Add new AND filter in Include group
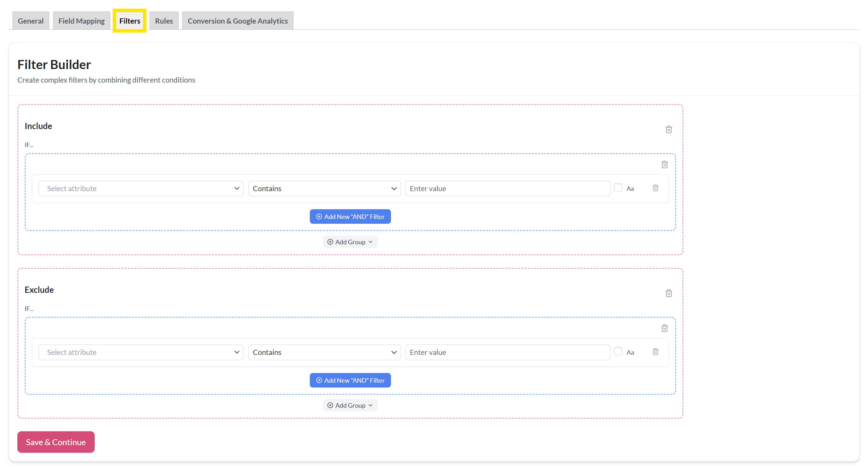The height and width of the screenshot is (467, 868). pos(350,216)
